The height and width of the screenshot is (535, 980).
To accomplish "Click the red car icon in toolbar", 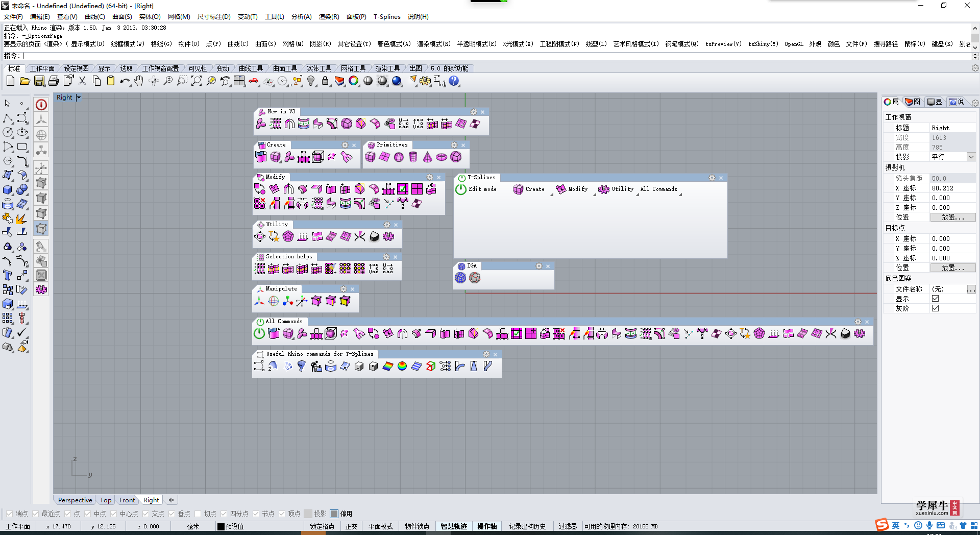I will click(254, 81).
